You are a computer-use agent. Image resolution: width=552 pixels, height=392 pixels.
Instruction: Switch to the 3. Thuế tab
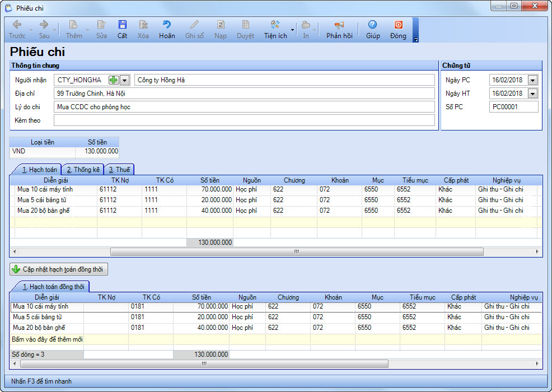tap(119, 170)
